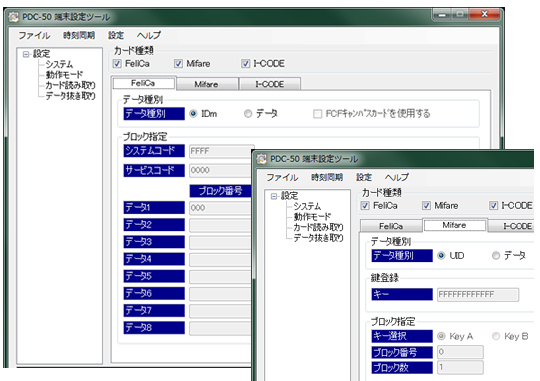This screenshot has height=381, width=540.
Task: Click the データ2 input field
Action: pos(220,225)
